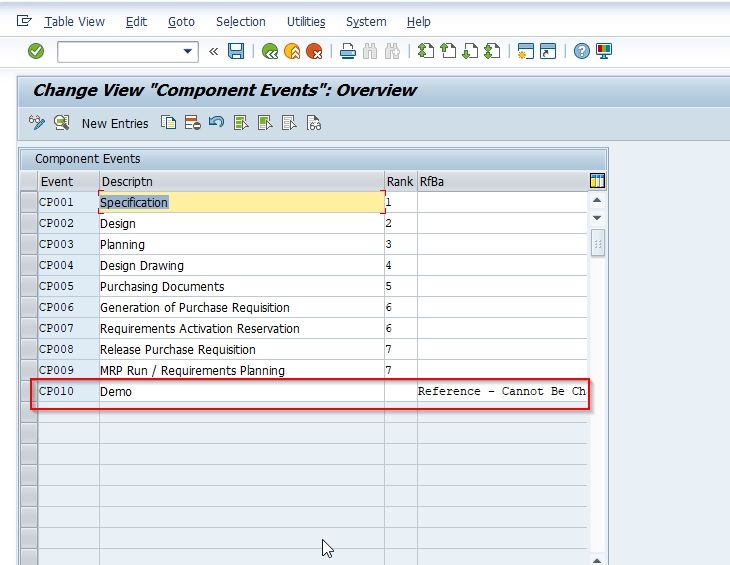The height and width of the screenshot is (565, 730).
Task: Click the Customize Local Layout monitor icon
Action: click(x=604, y=51)
